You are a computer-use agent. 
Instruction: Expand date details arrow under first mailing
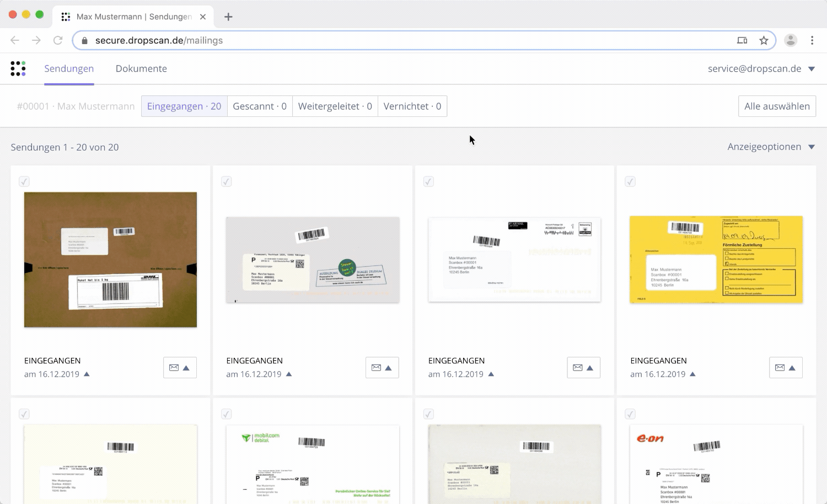point(87,374)
